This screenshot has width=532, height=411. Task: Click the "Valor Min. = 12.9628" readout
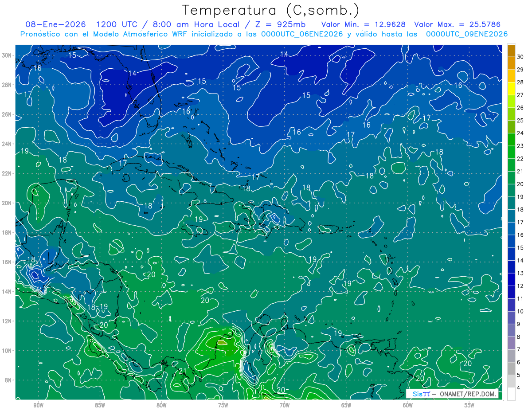tap(363, 24)
